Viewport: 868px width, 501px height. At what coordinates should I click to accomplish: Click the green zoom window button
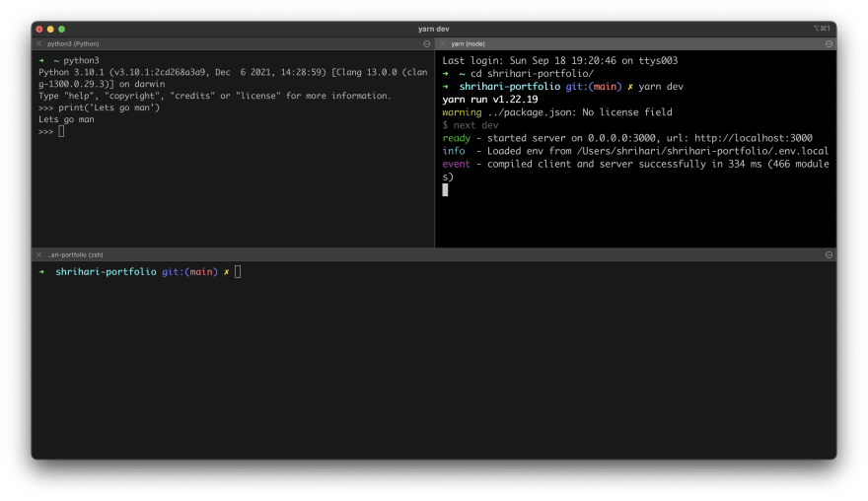[61, 29]
